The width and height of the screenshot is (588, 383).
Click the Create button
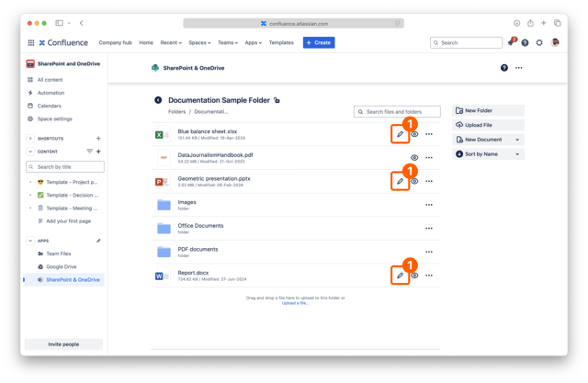[319, 43]
